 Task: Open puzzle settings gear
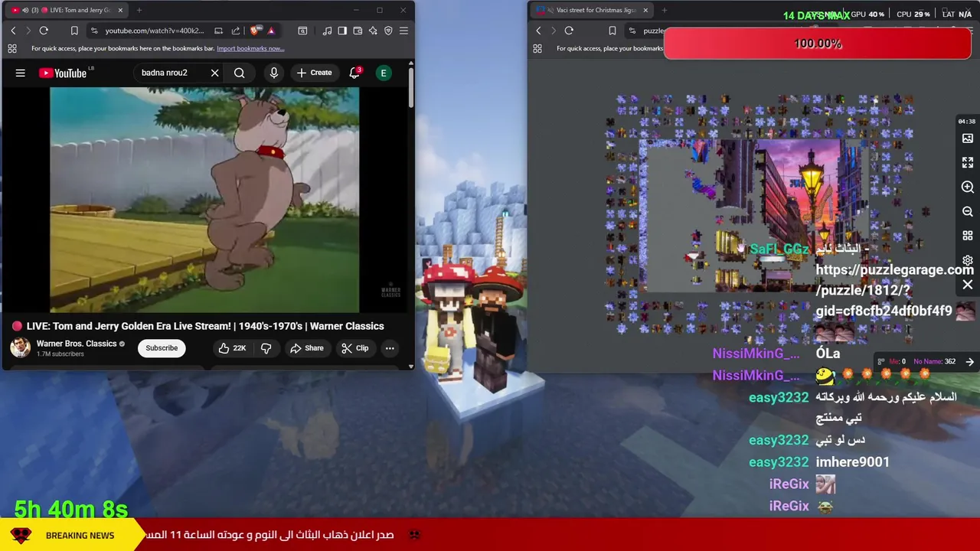968,260
